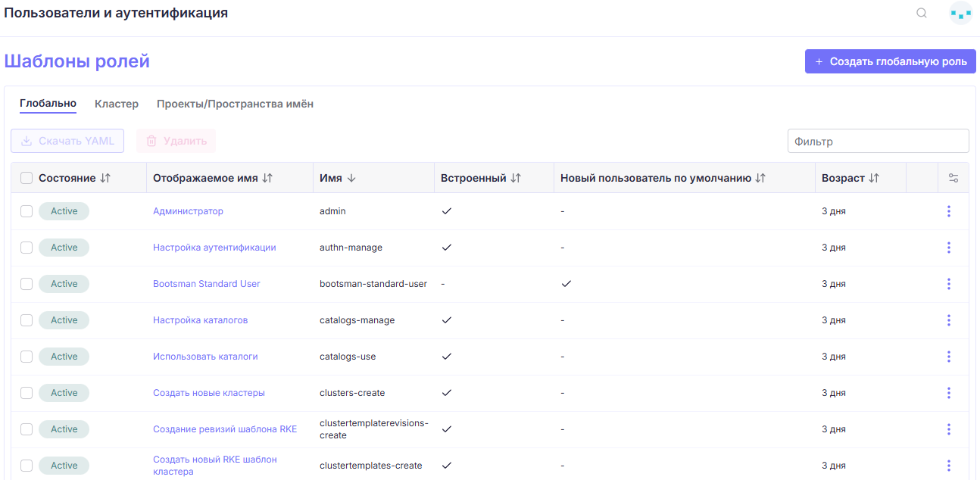Screen dimensions: 980x480
Task: Click built-in checkmark in admin row
Action: [x=447, y=211]
